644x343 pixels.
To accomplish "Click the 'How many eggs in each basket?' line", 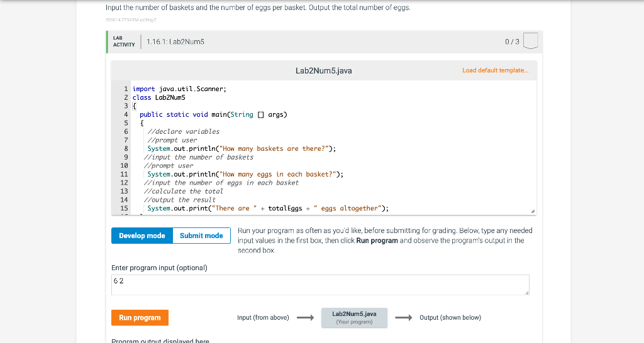I will 245,174.
